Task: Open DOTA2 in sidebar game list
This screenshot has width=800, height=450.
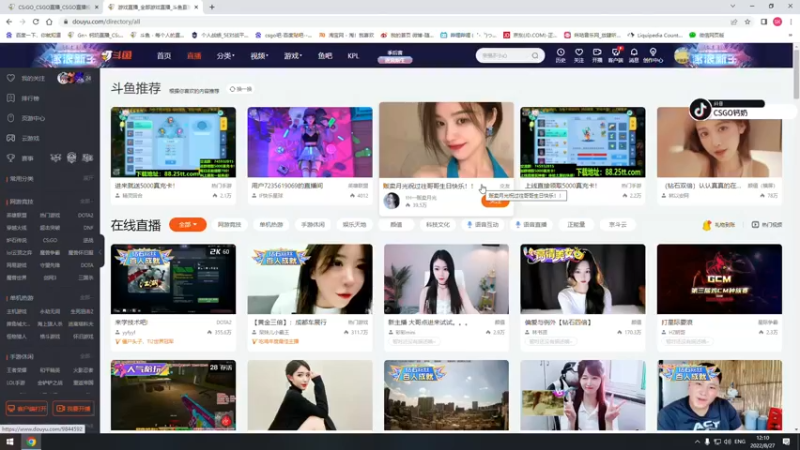Action: [x=86, y=215]
